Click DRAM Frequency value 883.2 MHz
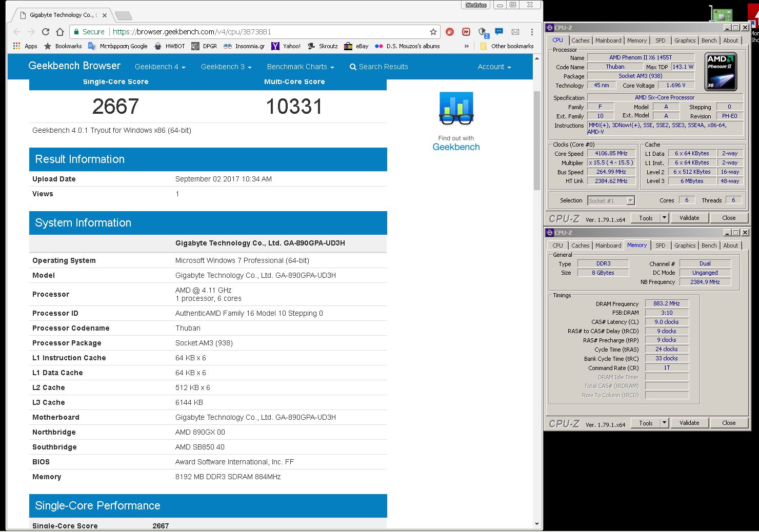The width and height of the screenshot is (759, 532). 666,303
